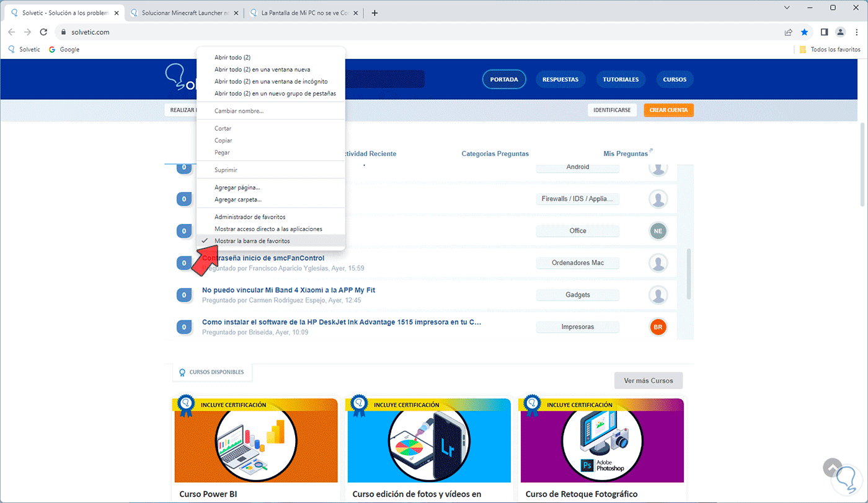Choose Abrir todo (2) en una ventana nueva
Screen dimensions: 868x503
[x=270, y=69]
